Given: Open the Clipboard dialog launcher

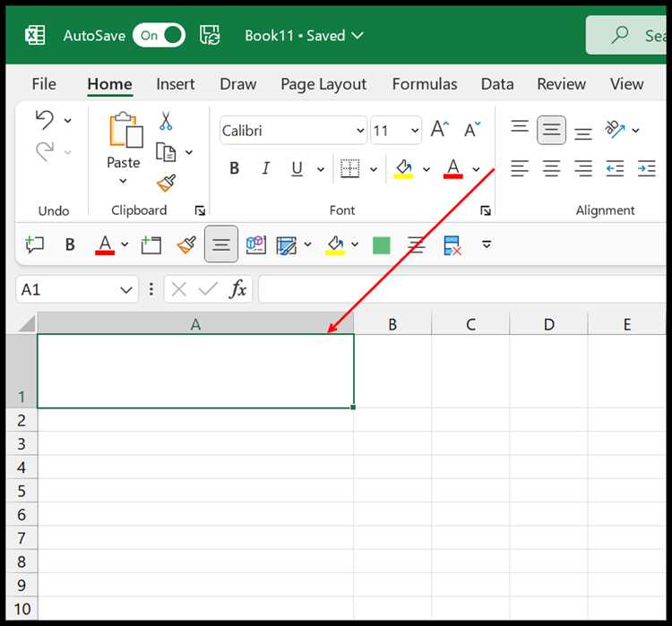Looking at the screenshot, I should tap(200, 210).
